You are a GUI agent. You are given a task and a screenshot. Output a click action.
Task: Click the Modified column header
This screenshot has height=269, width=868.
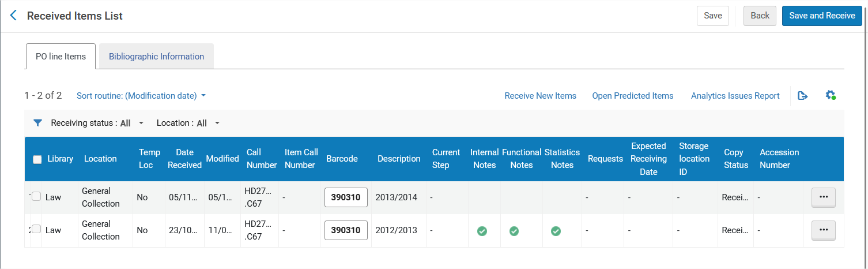pos(222,159)
